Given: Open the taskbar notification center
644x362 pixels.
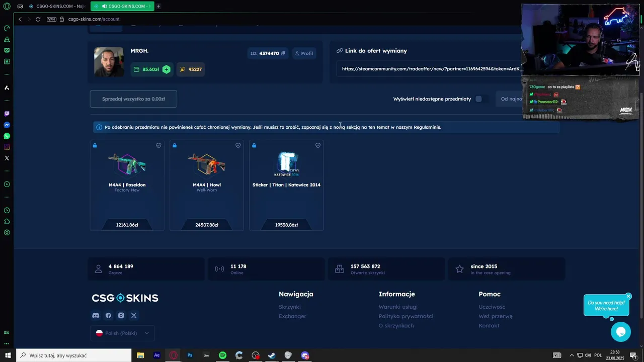Looking at the screenshot, I should pos(633,355).
